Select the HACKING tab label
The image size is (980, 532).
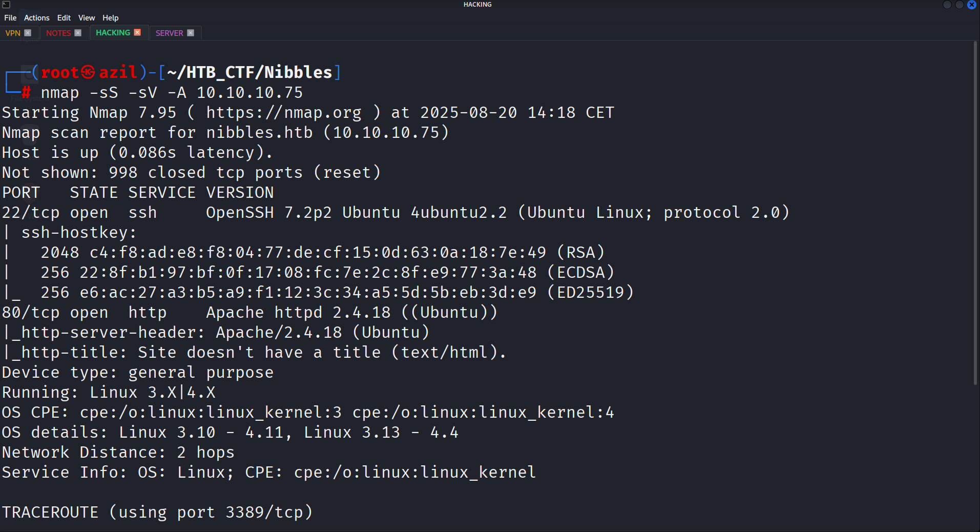pyautogui.click(x=113, y=32)
